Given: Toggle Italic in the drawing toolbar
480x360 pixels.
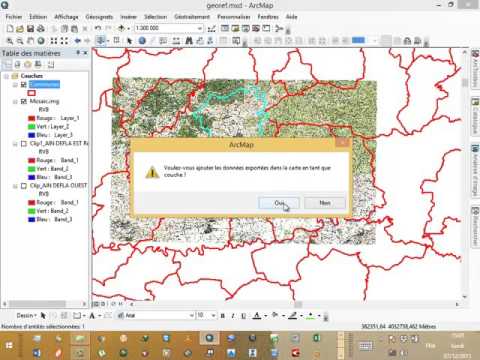Looking at the screenshot, I should (x=233, y=316).
